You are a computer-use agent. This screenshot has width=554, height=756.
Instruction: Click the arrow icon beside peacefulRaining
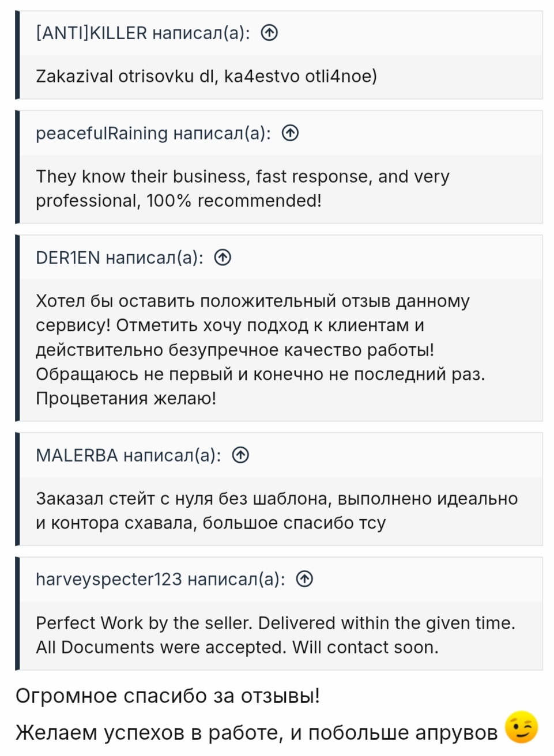(x=290, y=133)
